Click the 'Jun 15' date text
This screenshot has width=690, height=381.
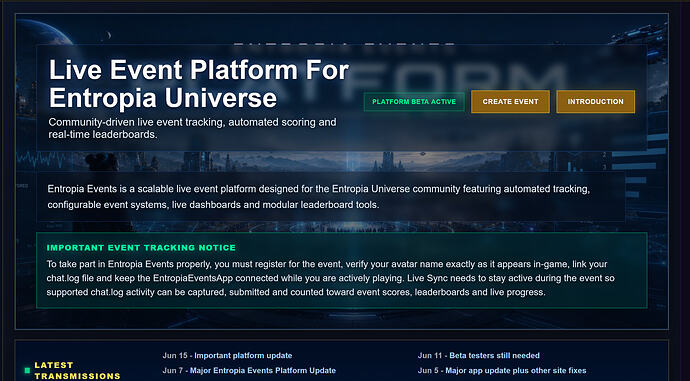click(175, 355)
